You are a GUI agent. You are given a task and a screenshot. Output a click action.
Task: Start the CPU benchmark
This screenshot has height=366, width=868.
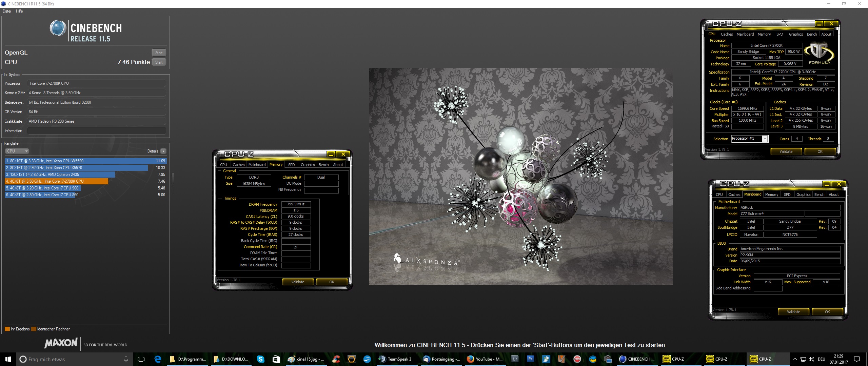tap(159, 62)
